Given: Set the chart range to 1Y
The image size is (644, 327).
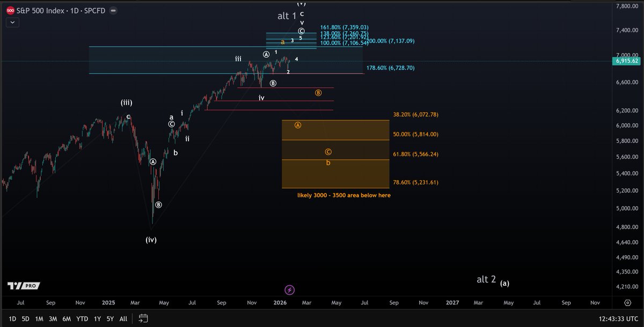Looking at the screenshot, I should point(97,318).
